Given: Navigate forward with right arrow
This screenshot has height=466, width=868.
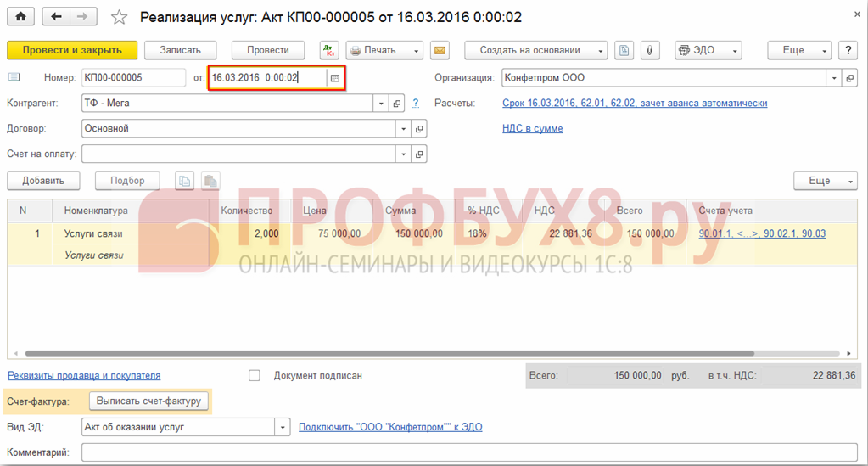Looking at the screenshot, I should tap(82, 17).
